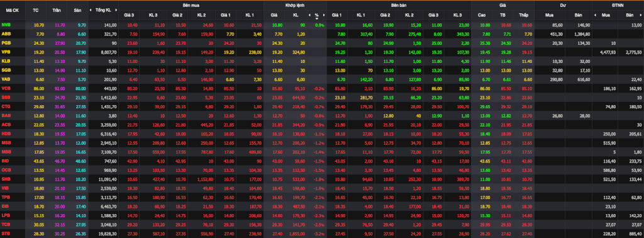Screen dimensions: 644x238
Task: Open the HDB stock symbol
Action: pyautogui.click(x=6, y=133)
